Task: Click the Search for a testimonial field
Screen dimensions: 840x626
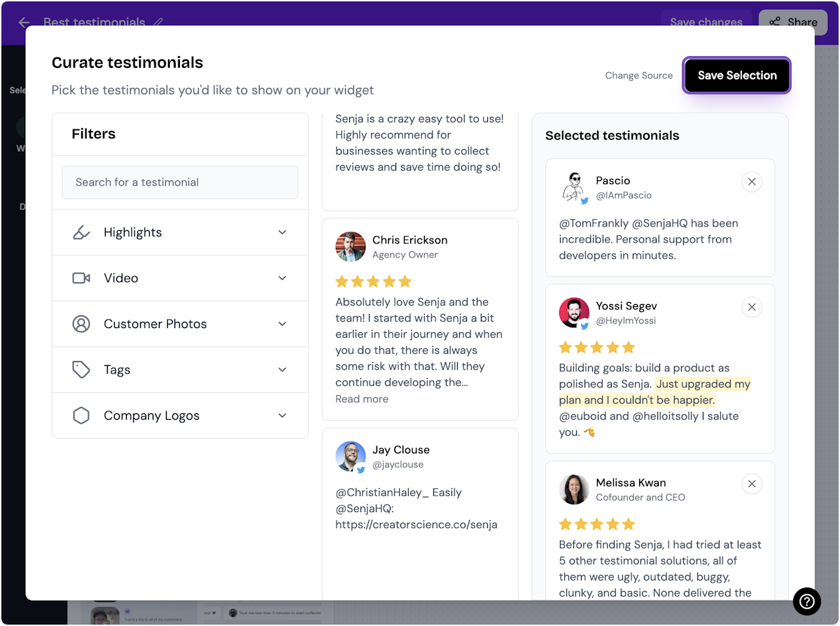Action: click(x=180, y=183)
